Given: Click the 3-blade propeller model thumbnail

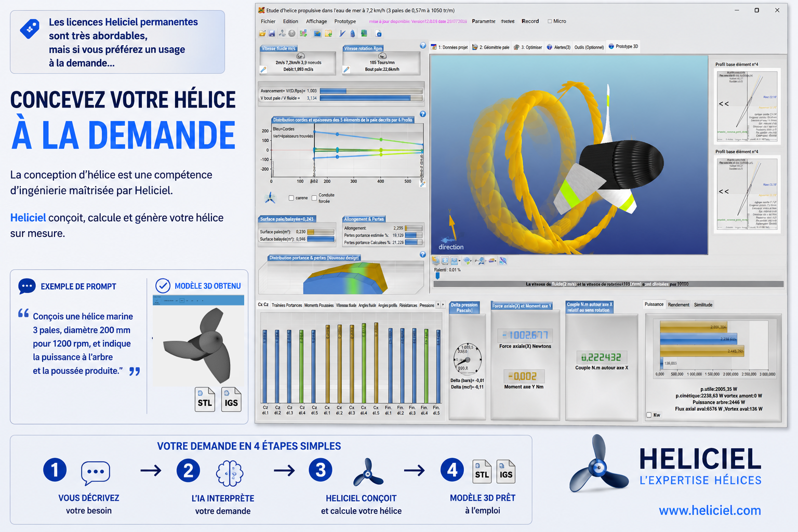Looking at the screenshot, I should point(198,344).
